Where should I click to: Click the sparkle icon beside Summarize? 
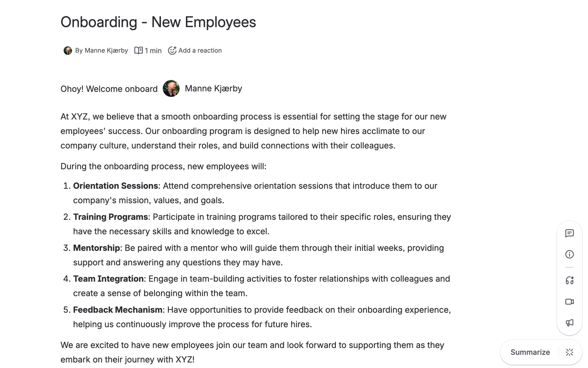point(569,352)
